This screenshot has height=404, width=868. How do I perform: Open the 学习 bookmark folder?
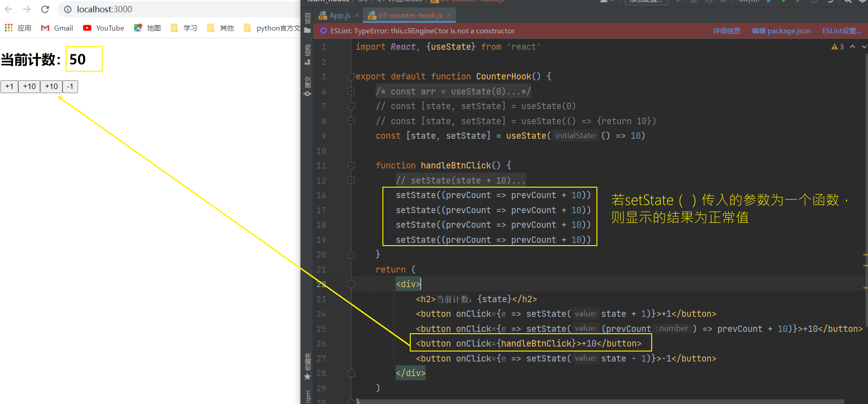(184, 28)
